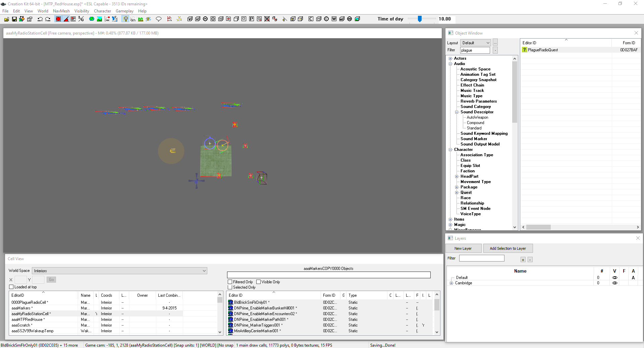This screenshot has height=348, width=644.
Task: Open the Visibility menu
Action: pos(82,11)
